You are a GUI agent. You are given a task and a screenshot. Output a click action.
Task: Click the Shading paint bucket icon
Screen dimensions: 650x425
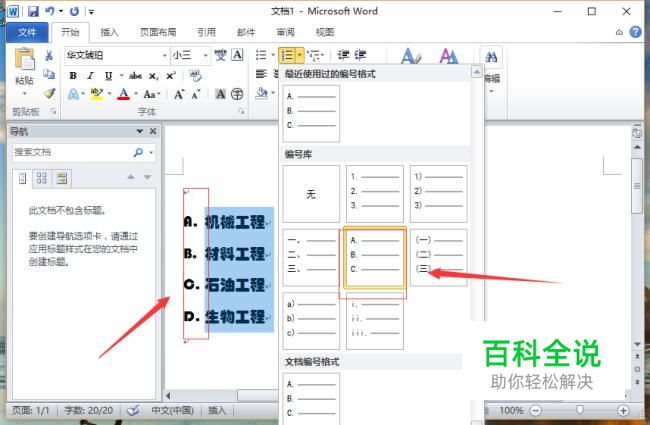point(261,93)
